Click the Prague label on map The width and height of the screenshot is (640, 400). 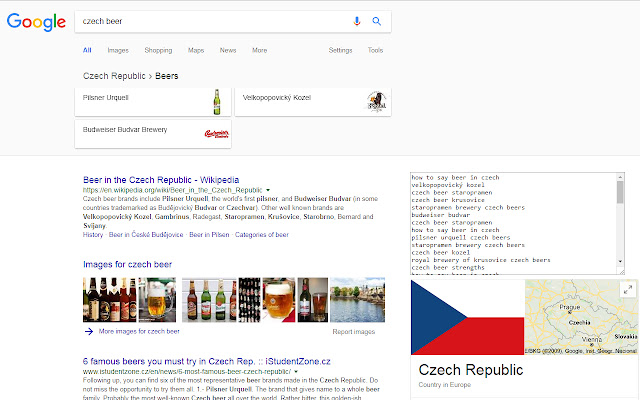click(x=569, y=307)
